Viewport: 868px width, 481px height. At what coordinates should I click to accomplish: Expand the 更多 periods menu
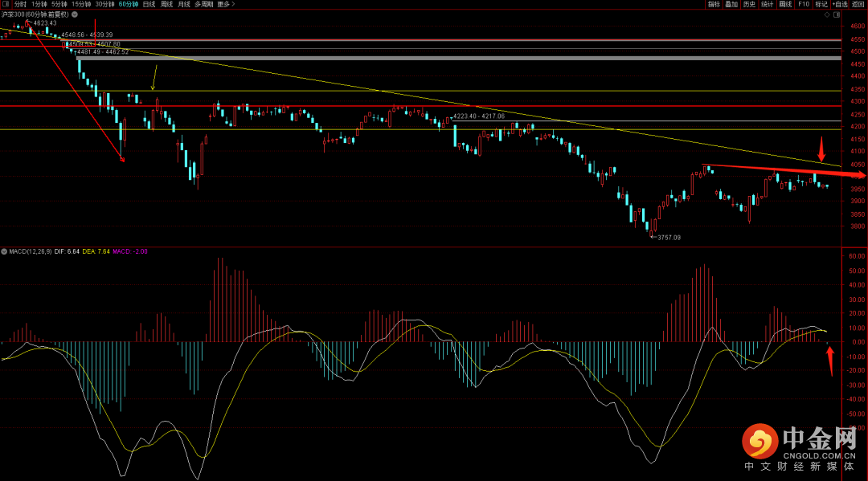pos(223,4)
